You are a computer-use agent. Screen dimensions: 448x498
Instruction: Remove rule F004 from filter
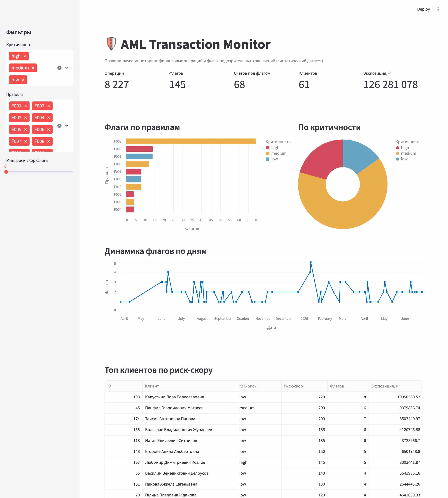pos(49,118)
